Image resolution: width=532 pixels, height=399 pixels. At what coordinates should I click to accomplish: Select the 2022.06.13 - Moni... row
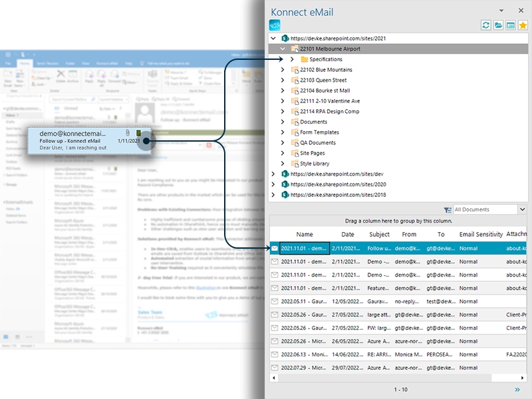(398, 354)
